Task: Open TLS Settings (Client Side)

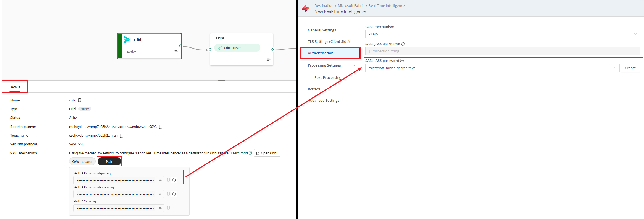Action: (329, 41)
